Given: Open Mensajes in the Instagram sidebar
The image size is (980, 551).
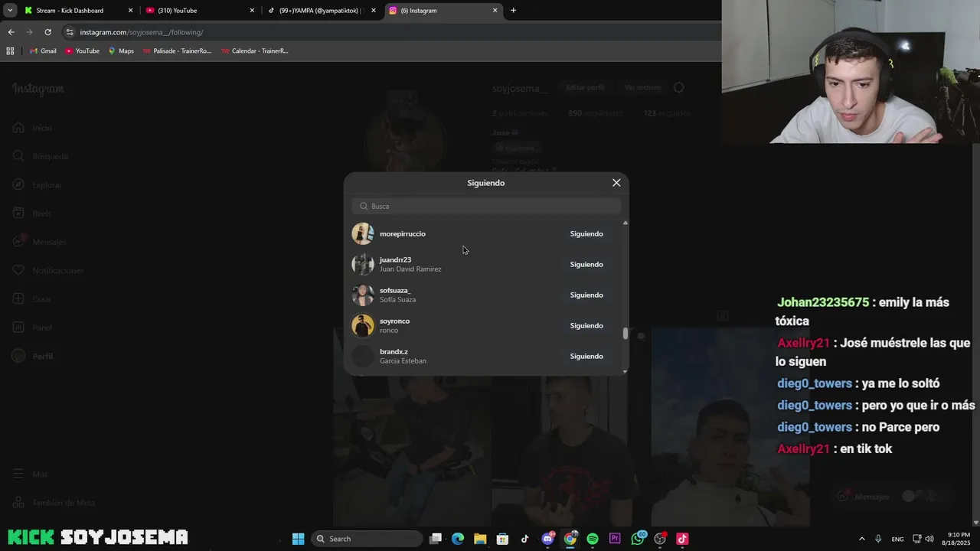Looking at the screenshot, I should (39, 242).
